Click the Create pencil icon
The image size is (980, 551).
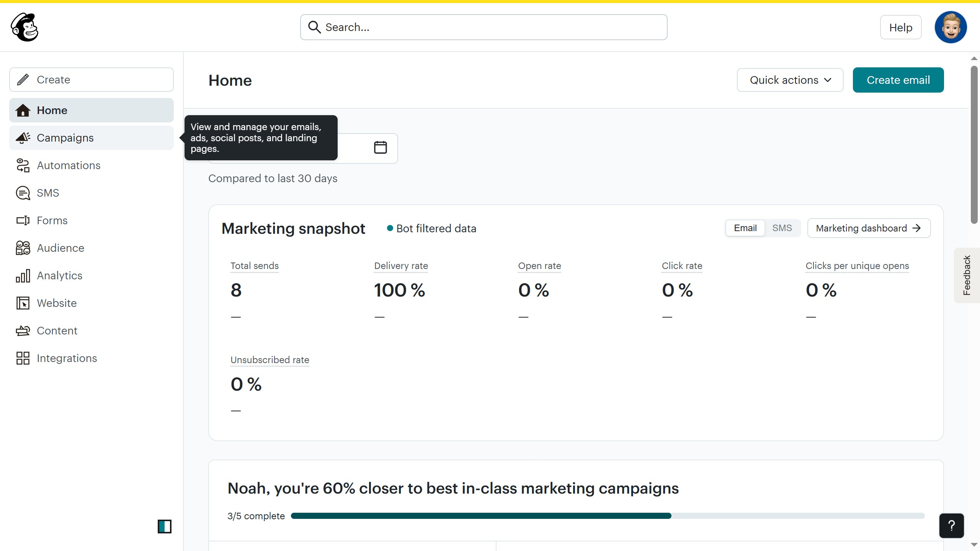pos(23,80)
